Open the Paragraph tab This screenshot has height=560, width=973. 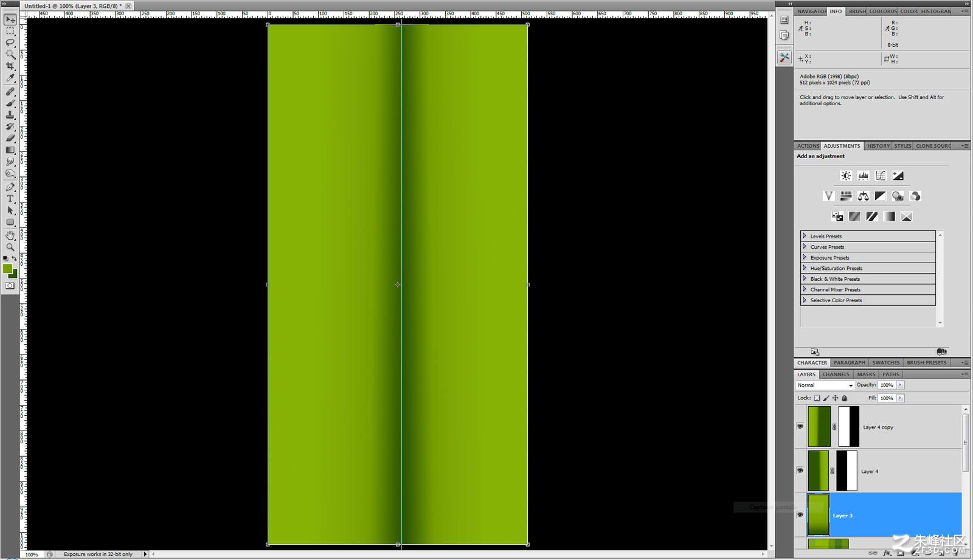tap(850, 363)
